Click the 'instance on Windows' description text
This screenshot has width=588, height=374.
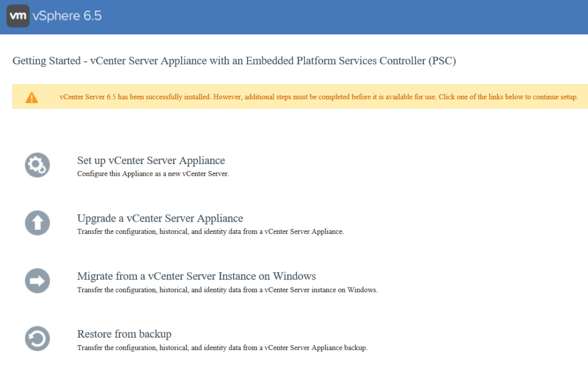(x=227, y=290)
